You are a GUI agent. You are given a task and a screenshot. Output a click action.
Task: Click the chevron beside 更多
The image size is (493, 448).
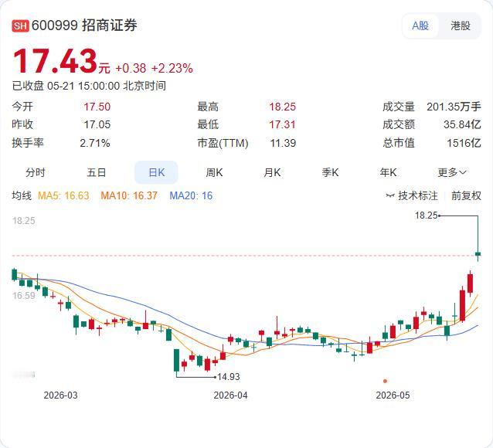(463, 172)
